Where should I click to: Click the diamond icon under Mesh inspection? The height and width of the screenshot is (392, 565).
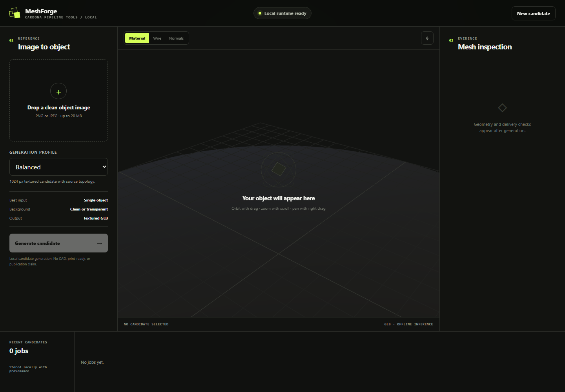[502, 108]
